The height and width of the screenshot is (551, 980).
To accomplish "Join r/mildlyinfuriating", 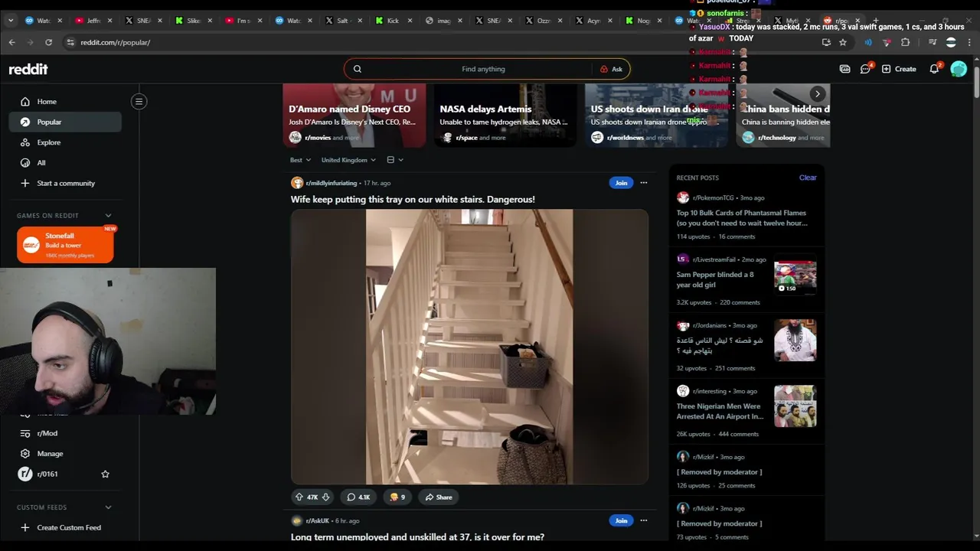I will (621, 183).
